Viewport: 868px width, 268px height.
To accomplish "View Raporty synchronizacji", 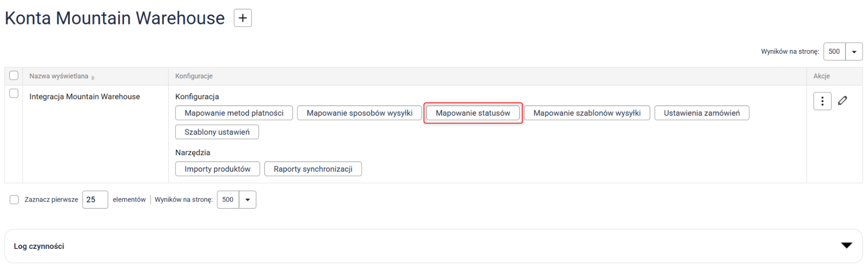I will [313, 169].
